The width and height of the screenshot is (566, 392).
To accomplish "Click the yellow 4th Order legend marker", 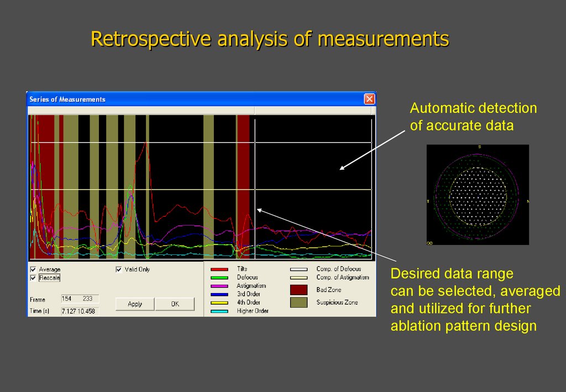I will [x=219, y=302].
